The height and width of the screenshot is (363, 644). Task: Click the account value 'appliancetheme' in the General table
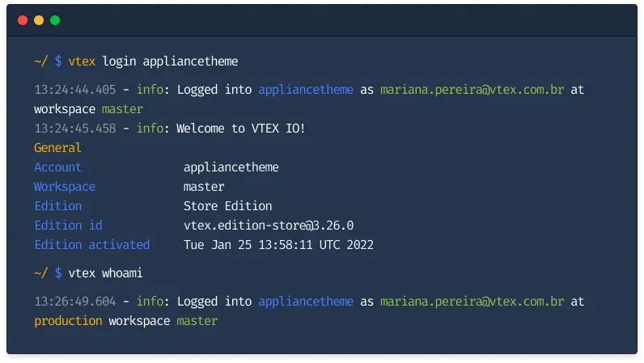[231, 167]
